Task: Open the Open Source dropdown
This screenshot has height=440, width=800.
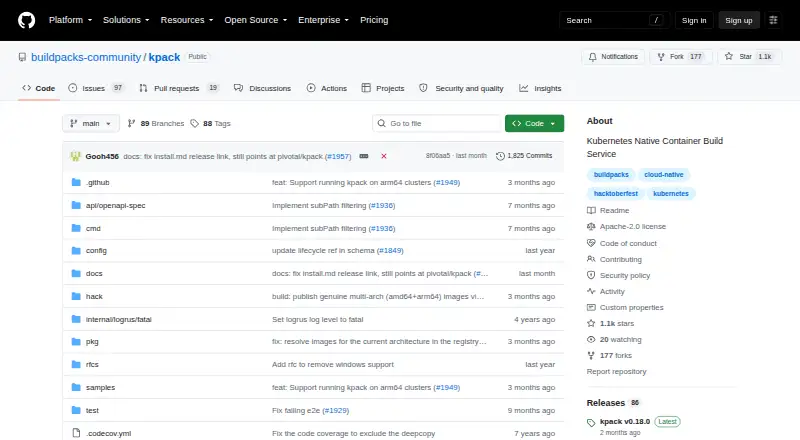Action: [256, 20]
